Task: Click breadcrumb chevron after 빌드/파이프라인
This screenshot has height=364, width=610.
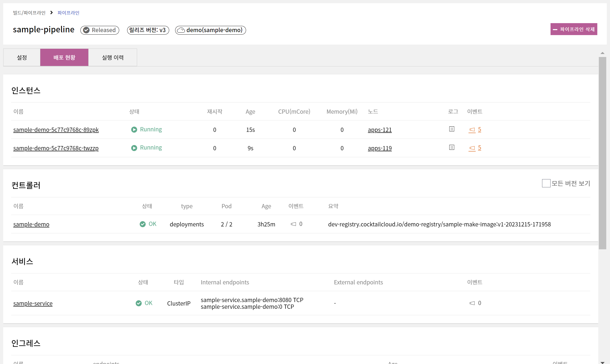Action: point(51,12)
